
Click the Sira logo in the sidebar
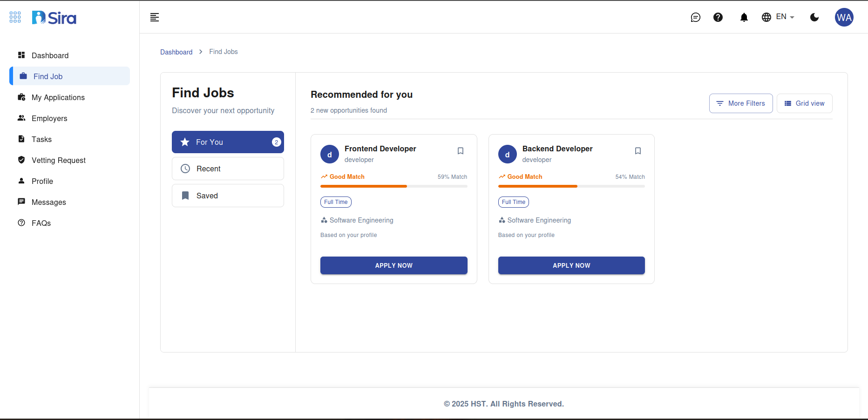coord(54,17)
